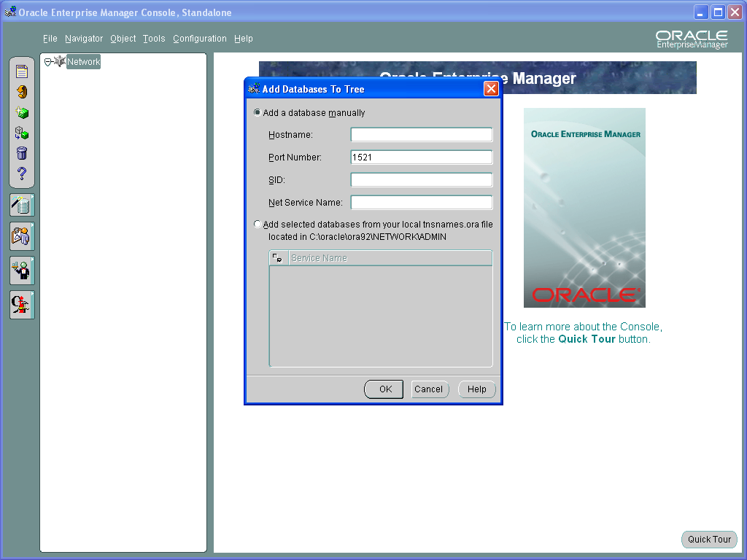The height and width of the screenshot is (560, 747).
Task: Open the Object menu
Action: pyautogui.click(x=123, y=39)
